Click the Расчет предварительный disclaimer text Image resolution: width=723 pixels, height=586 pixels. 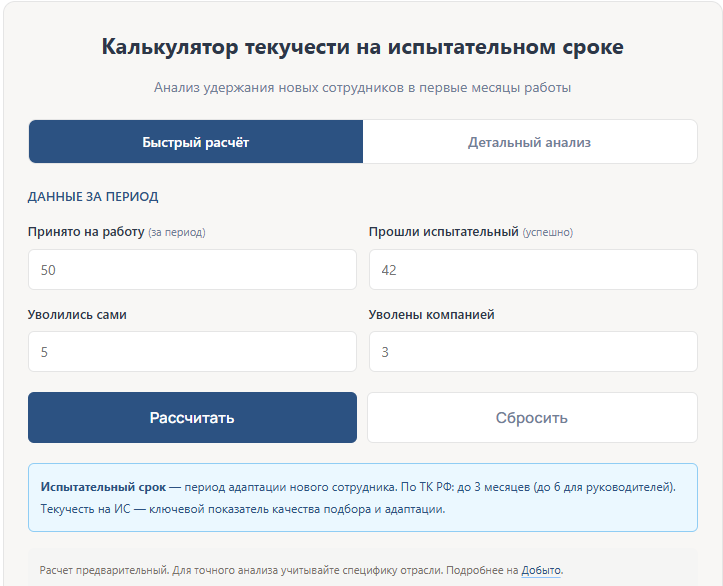[x=280, y=571]
